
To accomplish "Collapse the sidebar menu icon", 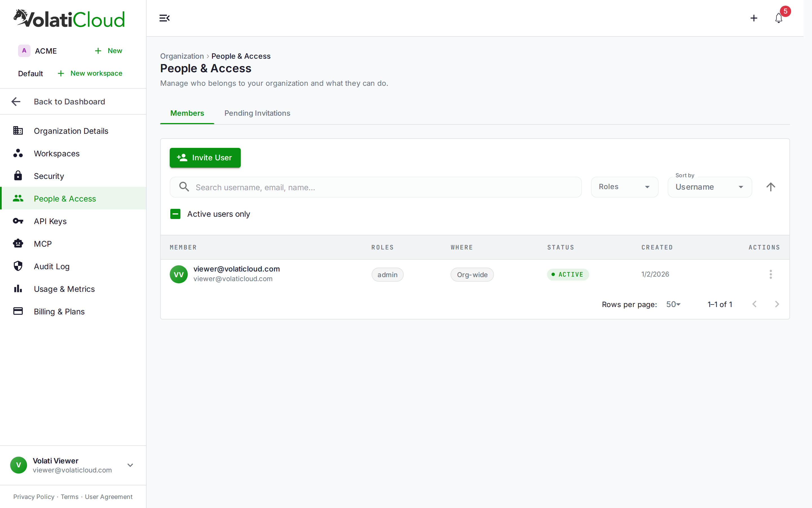I will 164,18.
